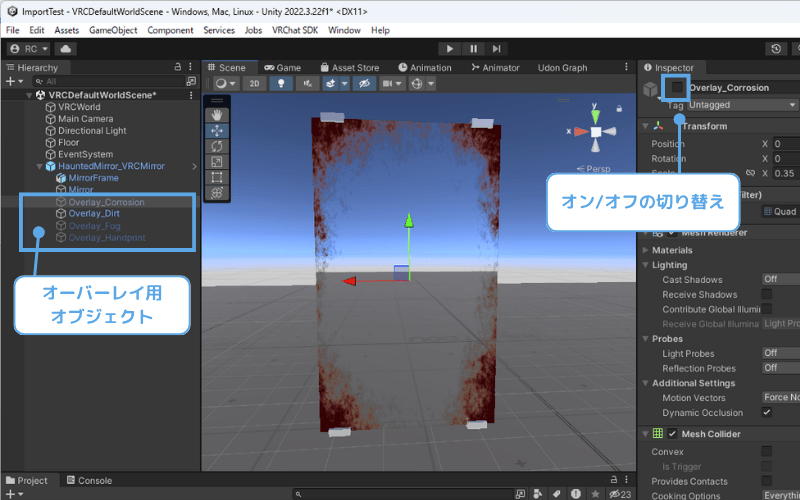Select the Rotate tool

217,146
